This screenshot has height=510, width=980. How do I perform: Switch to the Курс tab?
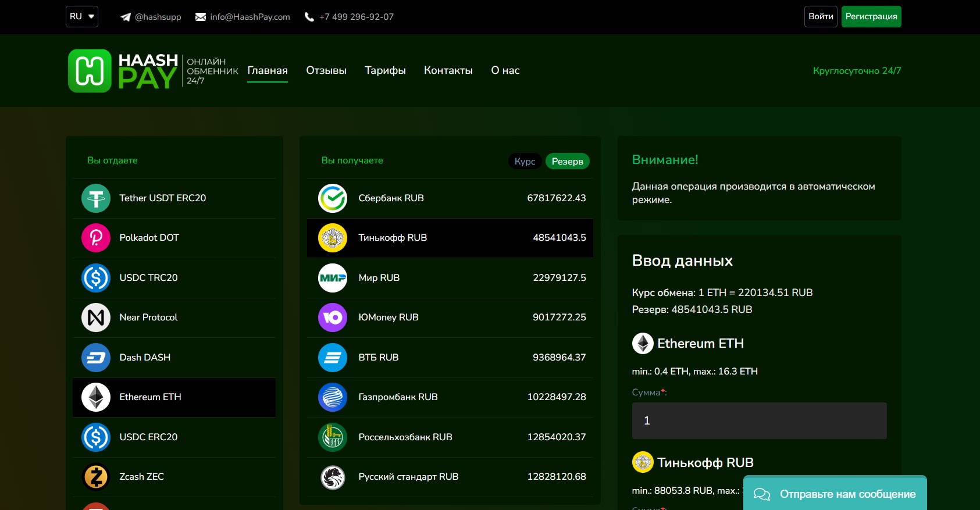[x=525, y=161]
